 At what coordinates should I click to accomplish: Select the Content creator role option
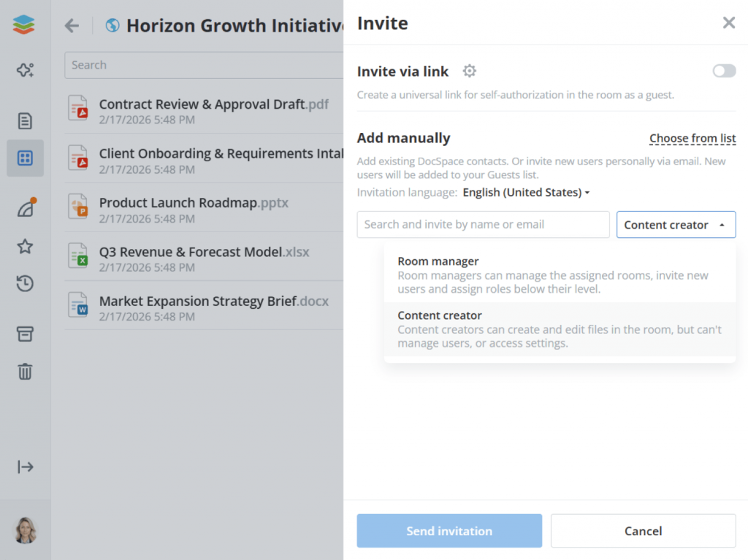(x=560, y=329)
